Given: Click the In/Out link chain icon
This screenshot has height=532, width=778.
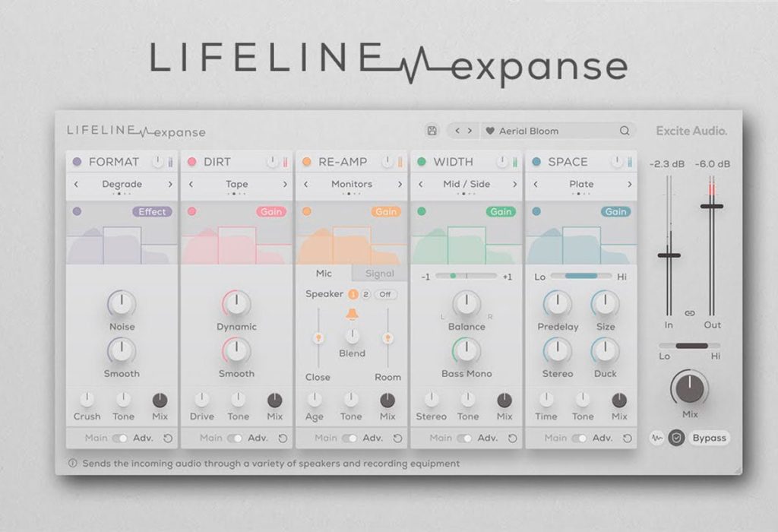Looking at the screenshot, I should point(690,313).
